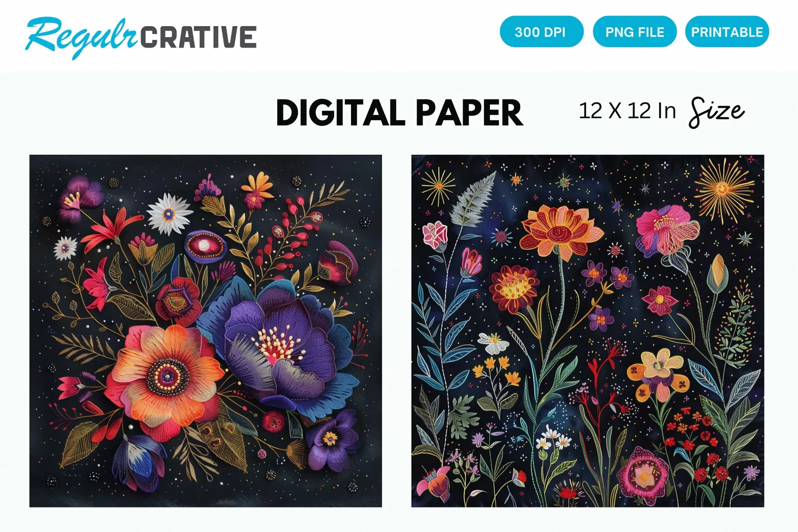Click the small purple pansy bottom left paper
This screenshot has height=532, width=798.
[332, 440]
